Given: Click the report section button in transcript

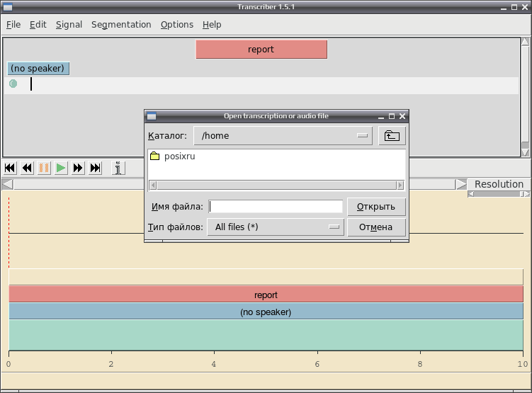Looking at the screenshot, I should click(261, 49).
